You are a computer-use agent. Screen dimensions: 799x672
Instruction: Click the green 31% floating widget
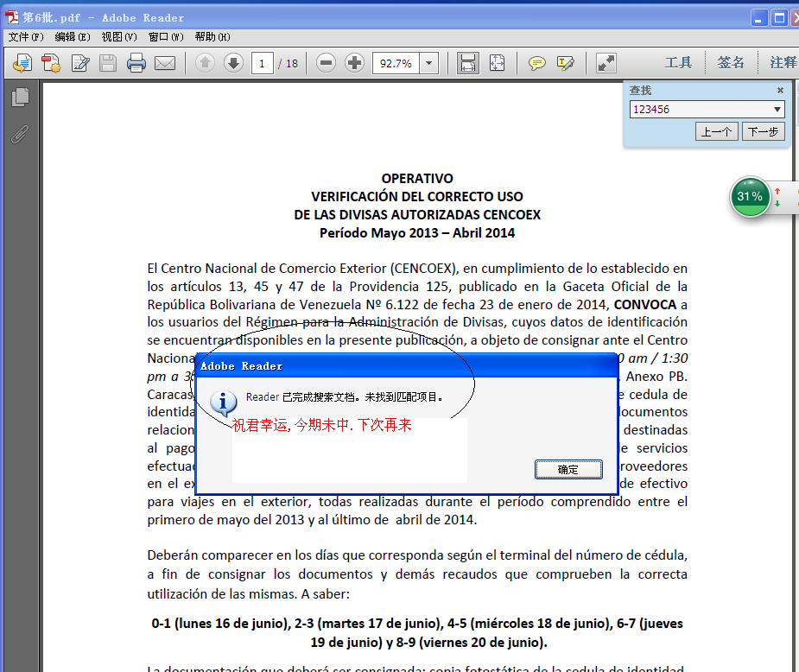[x=750, y=197]
